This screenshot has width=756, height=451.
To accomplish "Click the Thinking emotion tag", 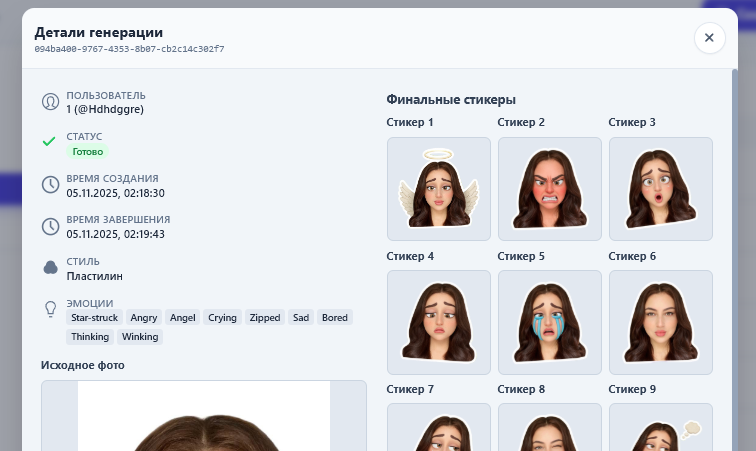I will click(90, 337).
